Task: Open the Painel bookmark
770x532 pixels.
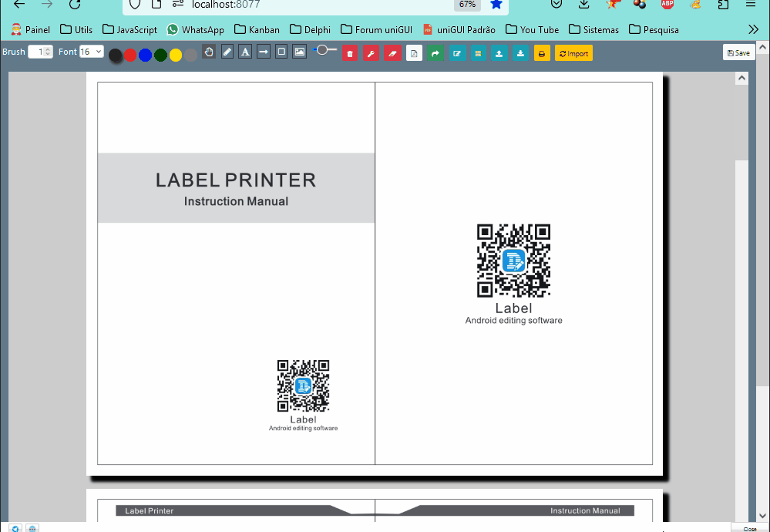Action: click(x=31, y=29)
